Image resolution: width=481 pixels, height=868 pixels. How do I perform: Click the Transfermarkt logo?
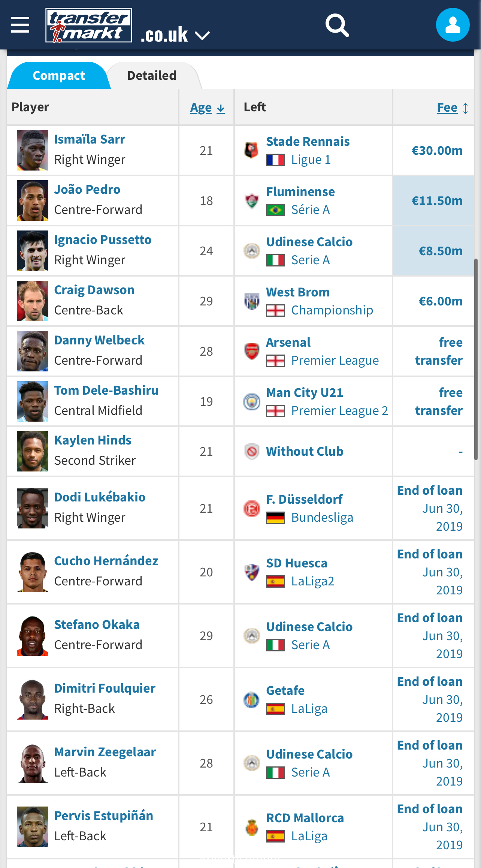89,25
